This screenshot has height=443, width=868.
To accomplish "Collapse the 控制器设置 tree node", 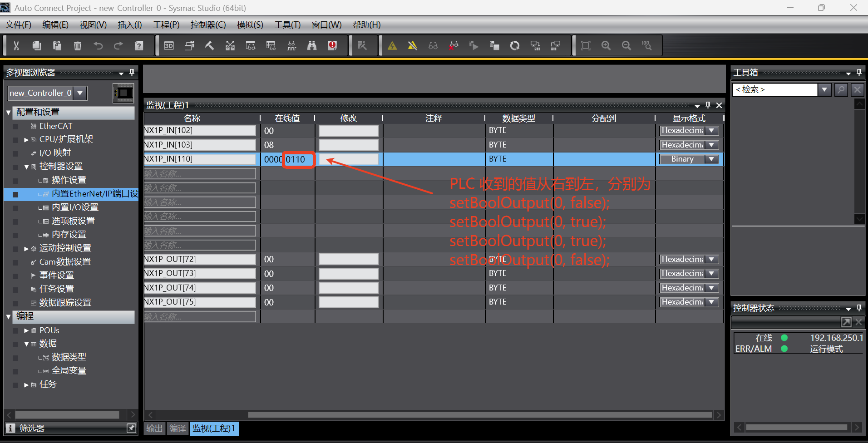I will 26,167.
